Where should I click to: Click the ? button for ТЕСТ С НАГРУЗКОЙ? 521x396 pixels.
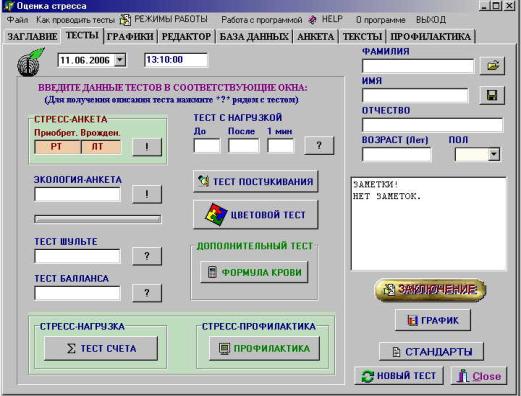(319, 145)
